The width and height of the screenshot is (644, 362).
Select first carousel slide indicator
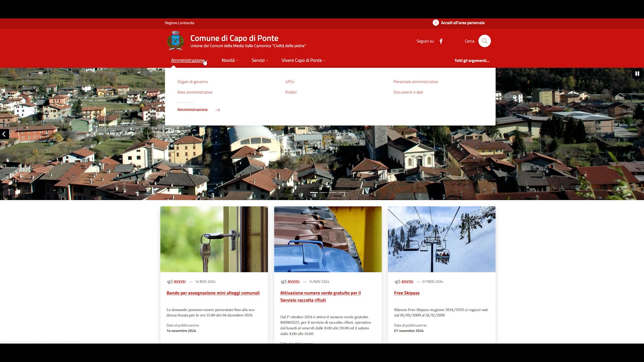[x=314, y=192]
